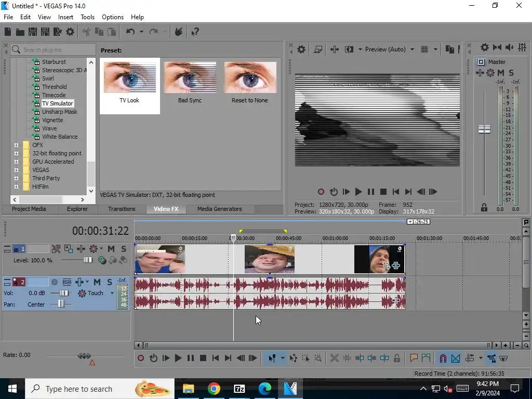Image resolution: width=532 pixels, height=399 pixels.
Task: Click the Search plug-ins field
Action: 52,50
